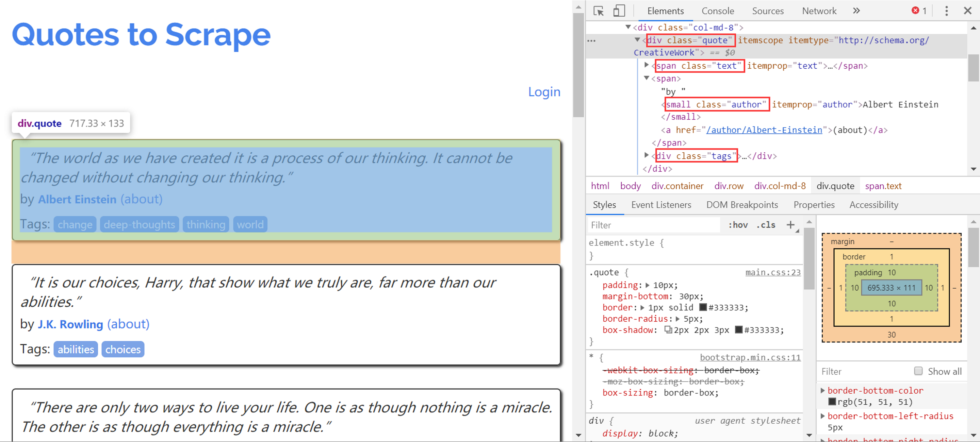The width and height of the screenshot is (980, 442).
Task: Expand the div class tags node
Action: [647, 155]
